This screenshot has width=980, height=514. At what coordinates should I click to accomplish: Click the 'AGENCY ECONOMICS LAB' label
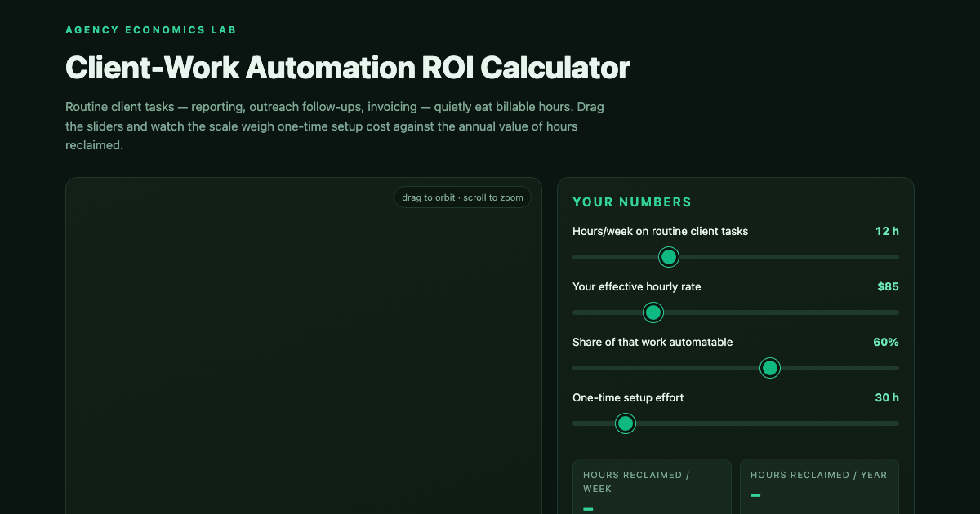151,30
